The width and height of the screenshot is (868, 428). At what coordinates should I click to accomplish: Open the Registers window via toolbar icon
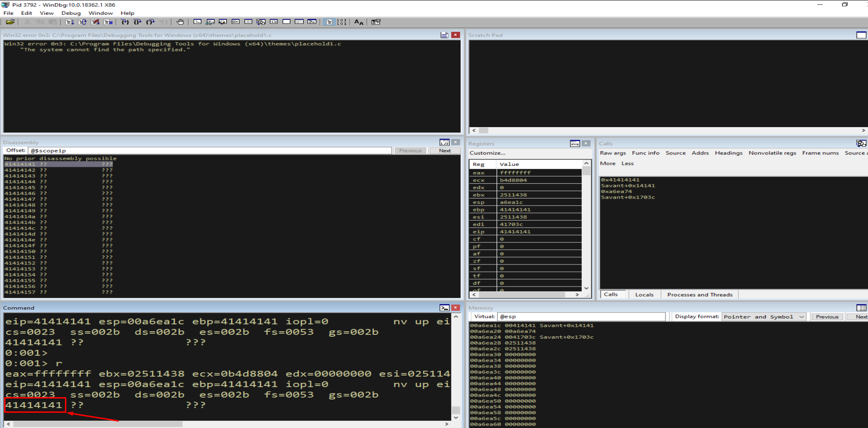(x=235, y=22)
